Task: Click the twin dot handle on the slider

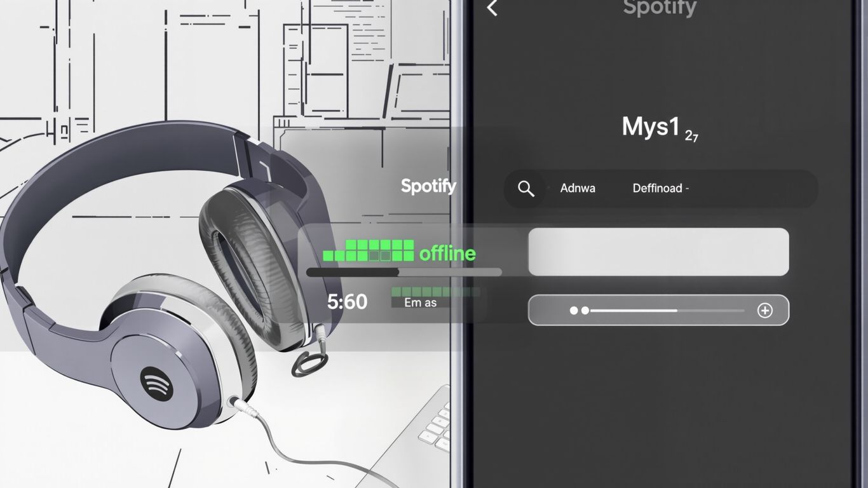Action: 580,311
